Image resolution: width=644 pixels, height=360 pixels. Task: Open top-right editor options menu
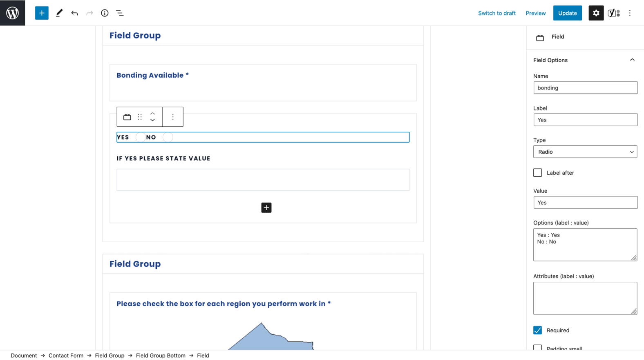coord(630,13)
